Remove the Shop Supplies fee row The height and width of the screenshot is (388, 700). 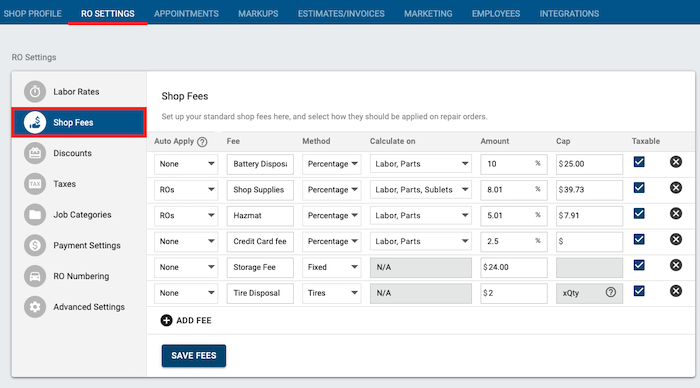tap(676, 188)
